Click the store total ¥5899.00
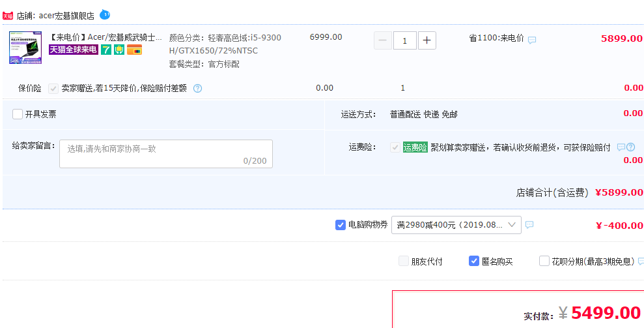644x328 pixels. tap(619, 192)
